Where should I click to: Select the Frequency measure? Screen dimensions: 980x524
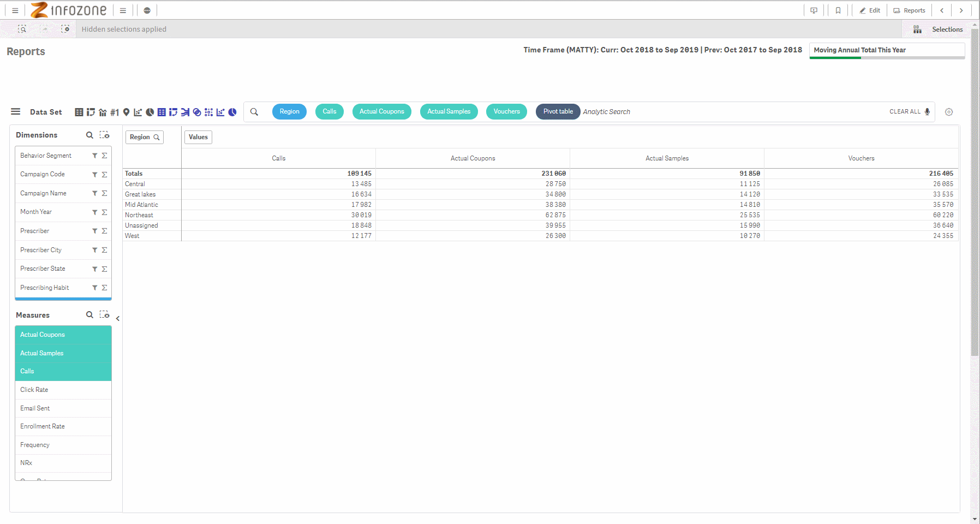coord(63,445)
